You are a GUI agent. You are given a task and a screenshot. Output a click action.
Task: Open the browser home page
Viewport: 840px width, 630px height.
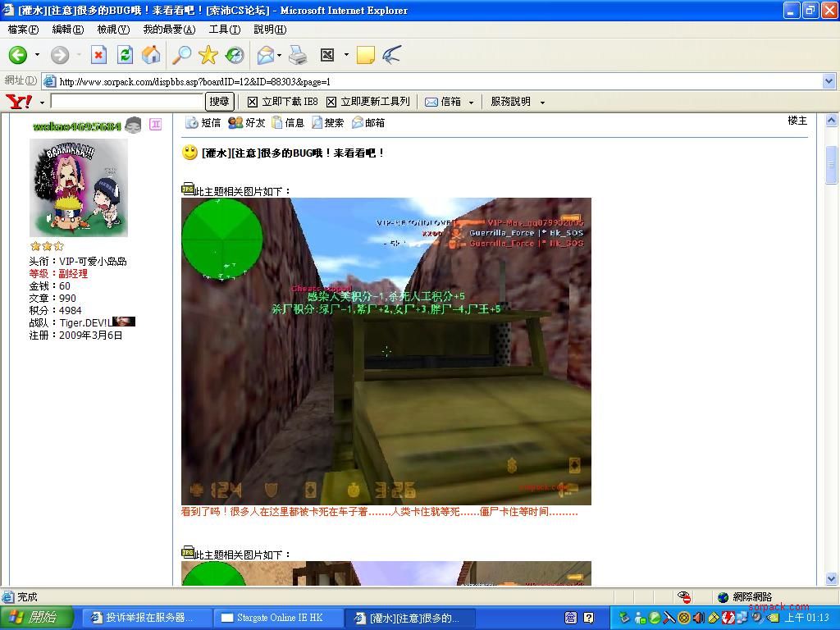point(150,55)
